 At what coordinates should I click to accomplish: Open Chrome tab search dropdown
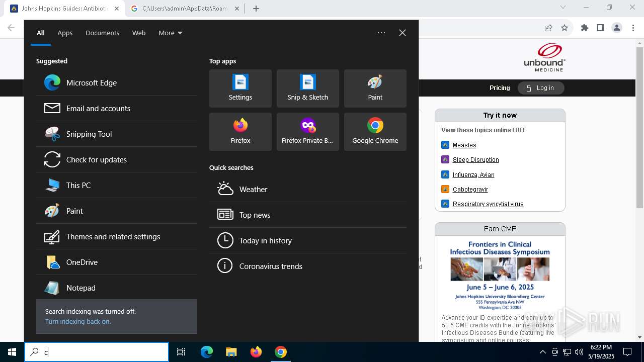pyautogui.click(x=563, y=8)
